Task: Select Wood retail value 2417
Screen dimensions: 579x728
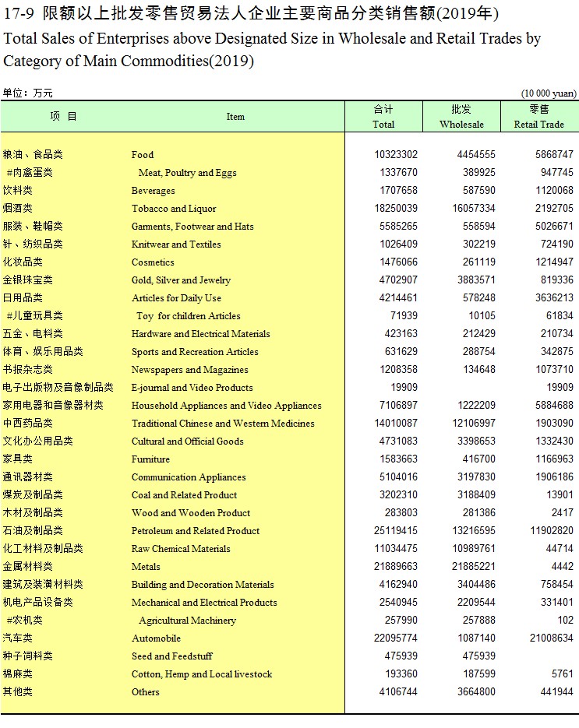Action: click(x=563, y=513)
